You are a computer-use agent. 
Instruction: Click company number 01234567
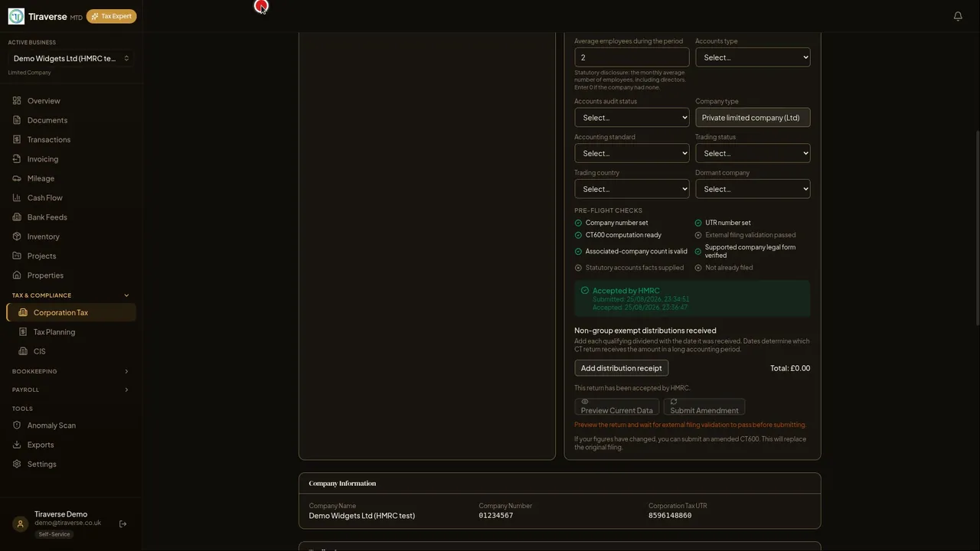click(496, 516)
